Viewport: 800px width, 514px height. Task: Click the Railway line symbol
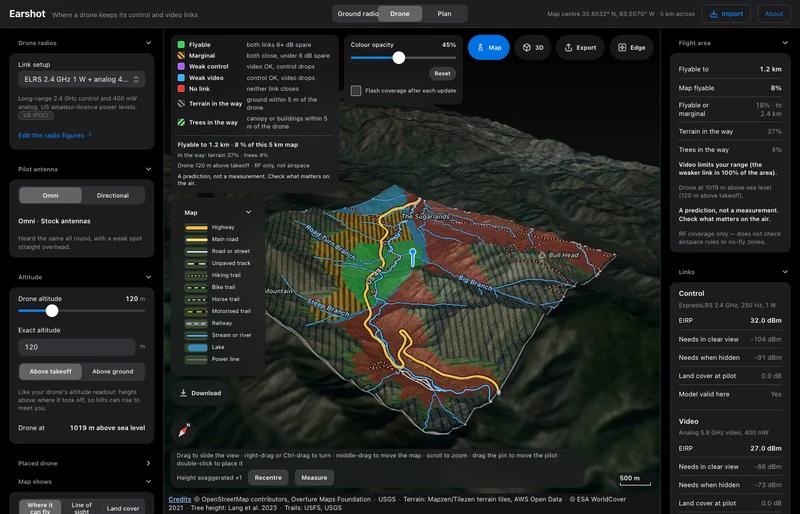(x=196, y=323)
